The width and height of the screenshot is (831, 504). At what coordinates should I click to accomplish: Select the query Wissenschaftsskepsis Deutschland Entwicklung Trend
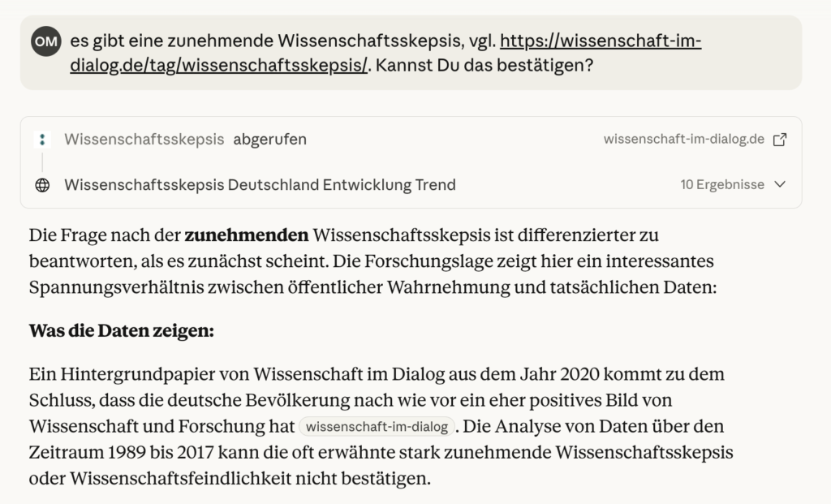pos(260,184)
